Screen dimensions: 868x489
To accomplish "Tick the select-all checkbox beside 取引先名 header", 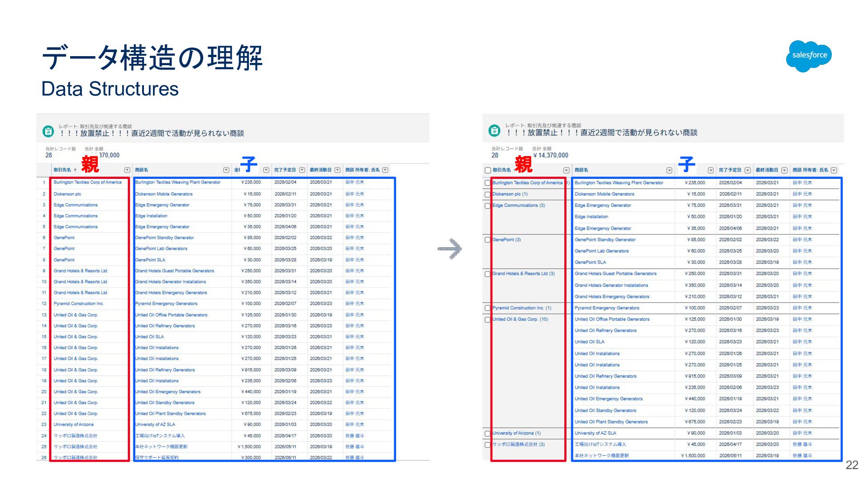I will click(487, 171).
